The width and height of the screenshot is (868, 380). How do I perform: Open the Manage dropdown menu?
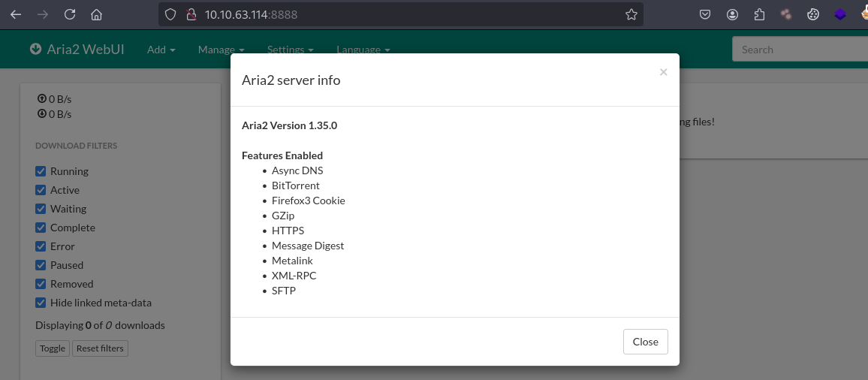[221, 50]
